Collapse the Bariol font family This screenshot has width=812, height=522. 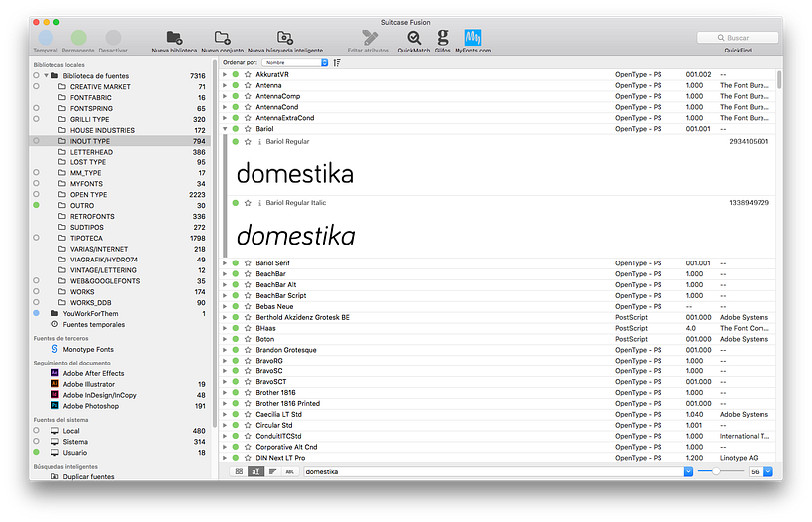click(x=225, y=129)
